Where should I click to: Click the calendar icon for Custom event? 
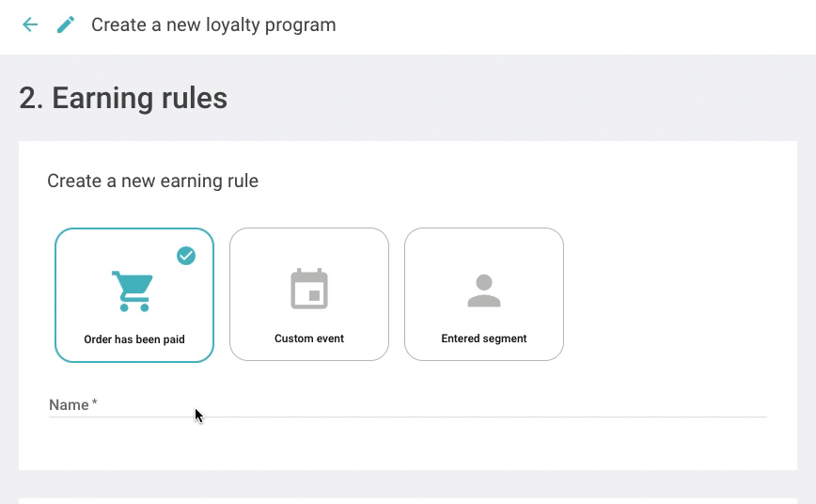(x=308, y=290)
